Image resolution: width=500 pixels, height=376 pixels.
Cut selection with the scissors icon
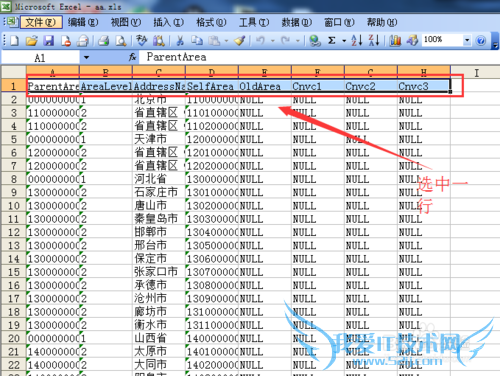point(180,41)
